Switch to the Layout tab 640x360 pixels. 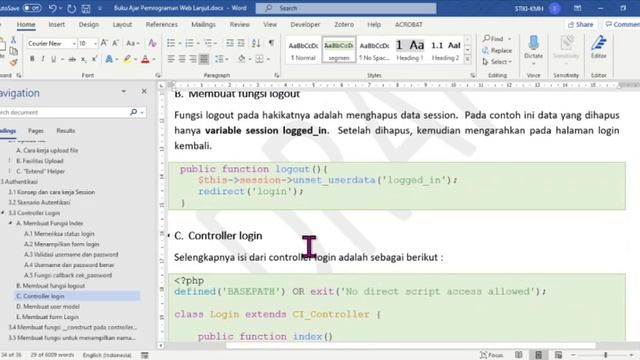point(122,24)
